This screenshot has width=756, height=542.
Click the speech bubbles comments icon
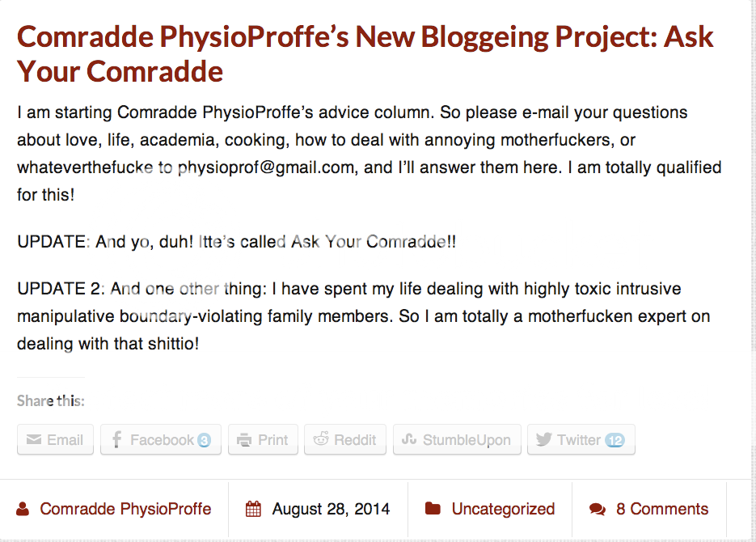598,509
